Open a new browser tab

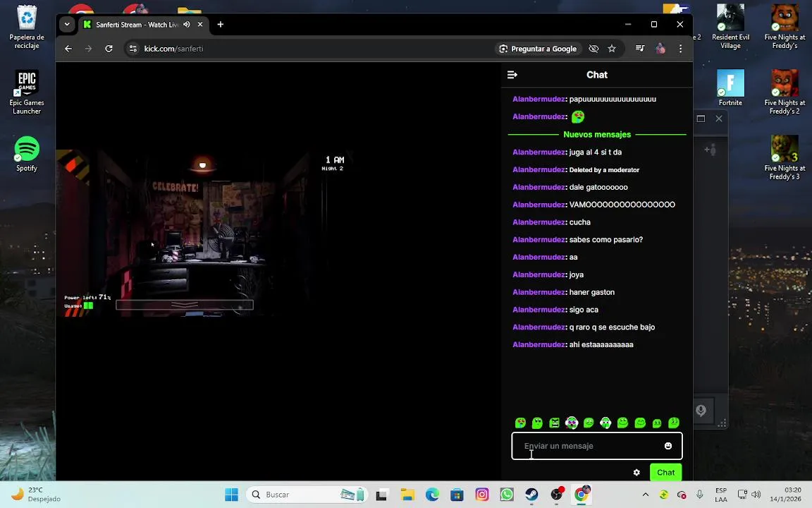click(x=221, y=25)
